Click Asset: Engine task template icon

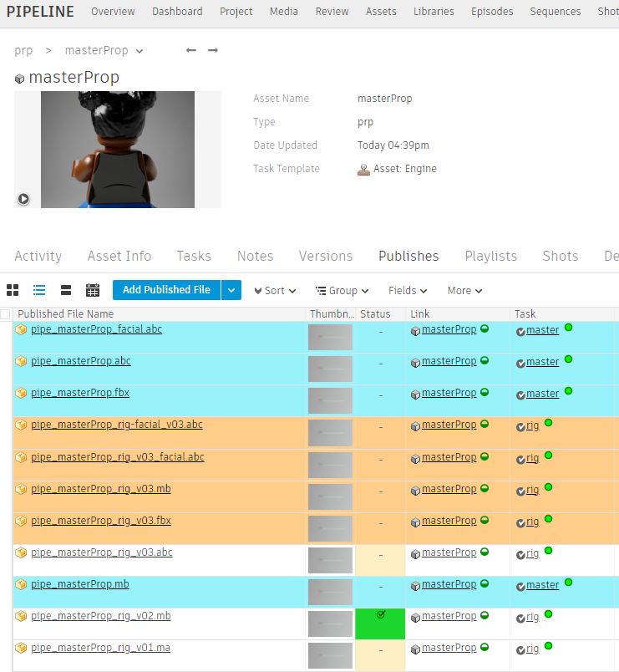pos(363,169)
